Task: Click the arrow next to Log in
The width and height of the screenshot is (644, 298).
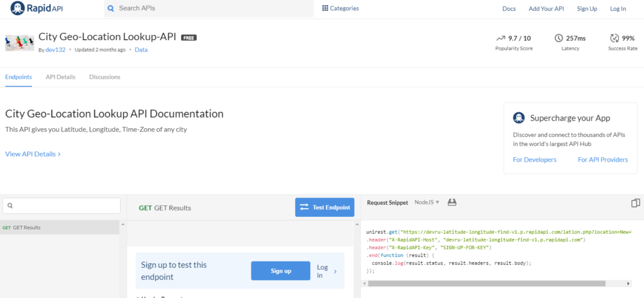Action: pyautogui.click(x=335, y=272)
